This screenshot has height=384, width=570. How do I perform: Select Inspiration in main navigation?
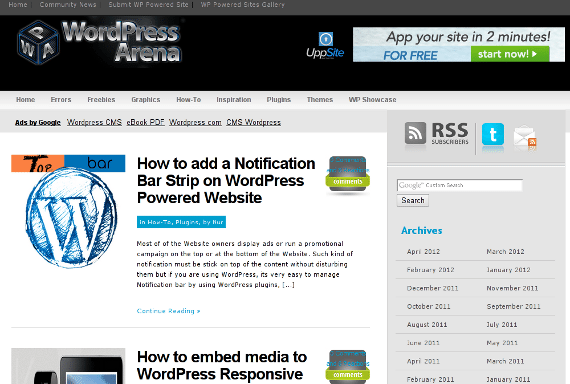pyautogui.click(x=234, y=100)
